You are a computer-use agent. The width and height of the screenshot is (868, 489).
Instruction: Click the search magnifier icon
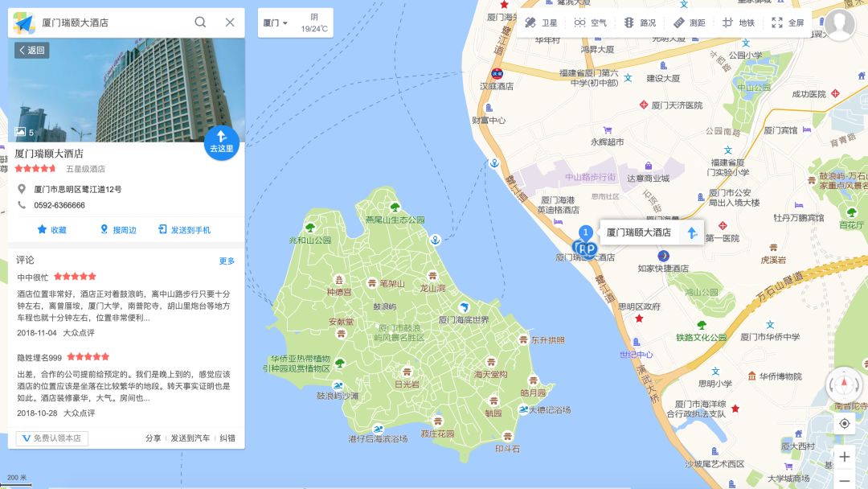point(200,23)
